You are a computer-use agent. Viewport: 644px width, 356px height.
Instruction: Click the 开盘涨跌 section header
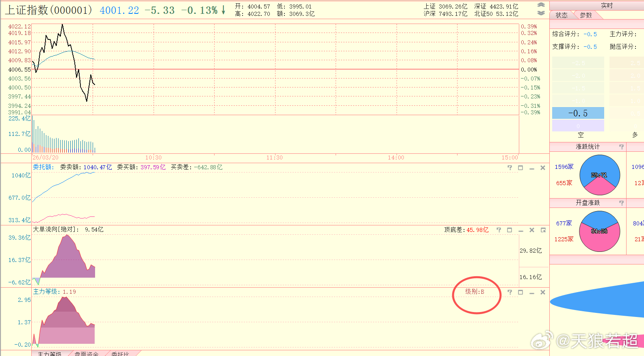588,203
